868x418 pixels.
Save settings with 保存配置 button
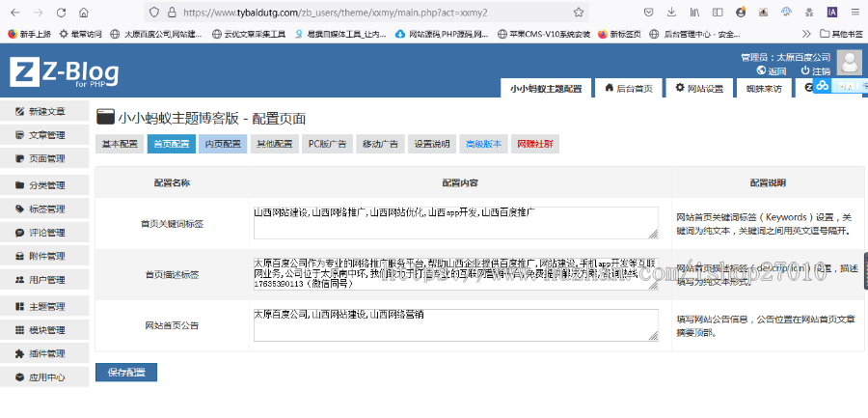[126, 373]
